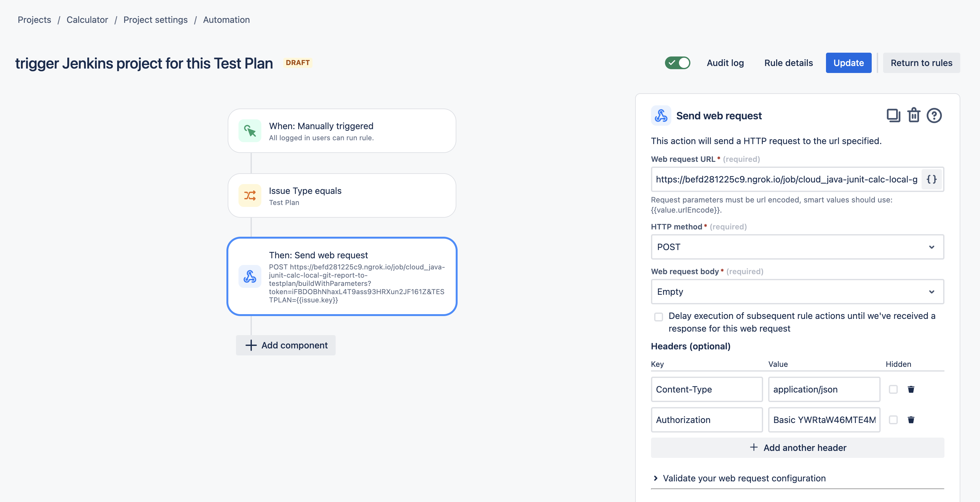Click the duplicate component icon
This screenshot has width=980, height=502.
(x=893, y=116)
